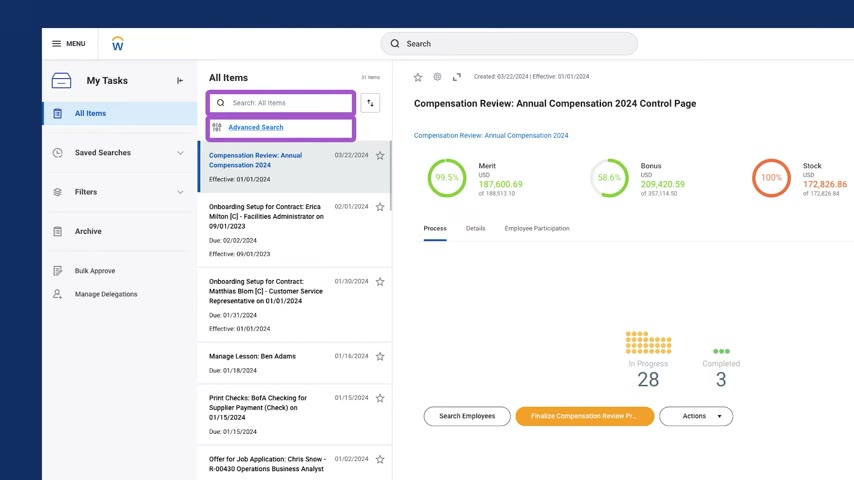Image resolution: width=854 pixels, height=480 pixels.
Task: Click the All Items clipboard icon
Action: 58,113
